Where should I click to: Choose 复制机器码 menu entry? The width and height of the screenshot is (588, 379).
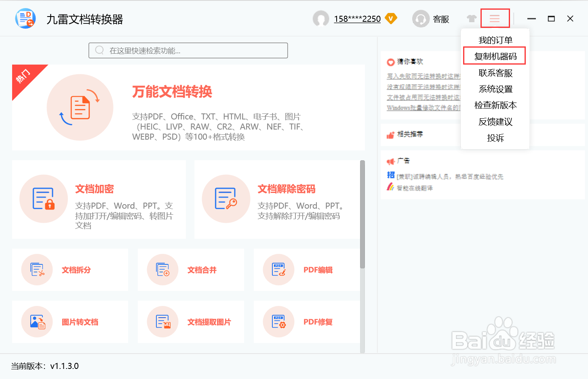tap(495, 56)
